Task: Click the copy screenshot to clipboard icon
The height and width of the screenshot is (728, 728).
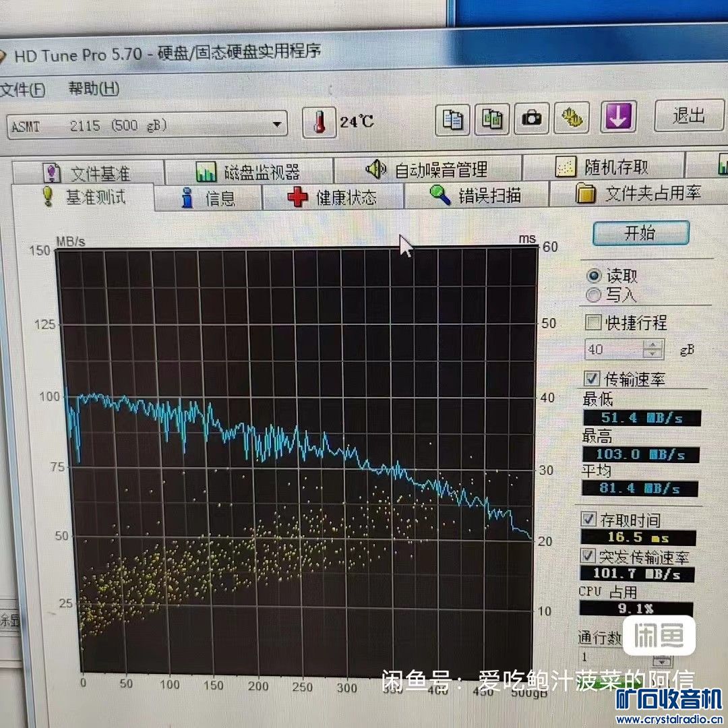Action: click(493, 119)
